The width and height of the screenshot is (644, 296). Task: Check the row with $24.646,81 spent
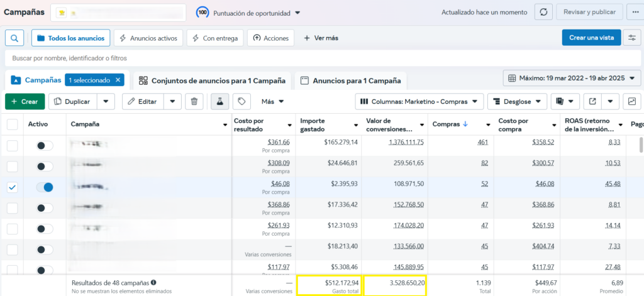click(13, 167)
